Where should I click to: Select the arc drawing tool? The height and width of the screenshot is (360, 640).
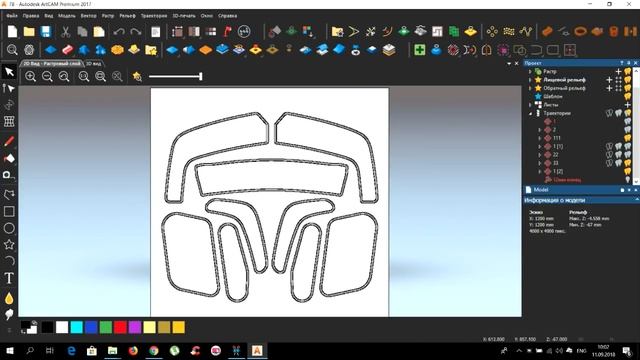coord(9,261)
